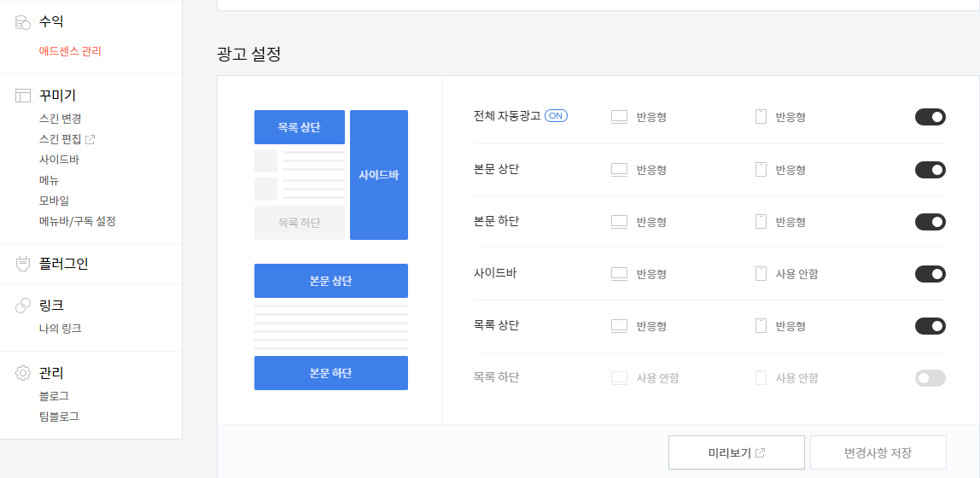Click desktop icon in 전체 자동광고 row
The image size is (980, 478).
(x=619, y=117)
